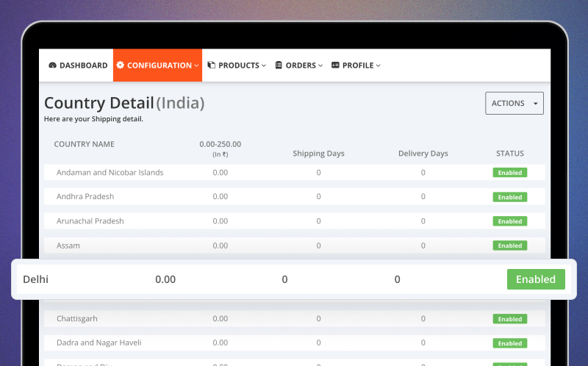Expand the Products chevron arrow
The image size is (588, 366).
click(x=264, y=65)
